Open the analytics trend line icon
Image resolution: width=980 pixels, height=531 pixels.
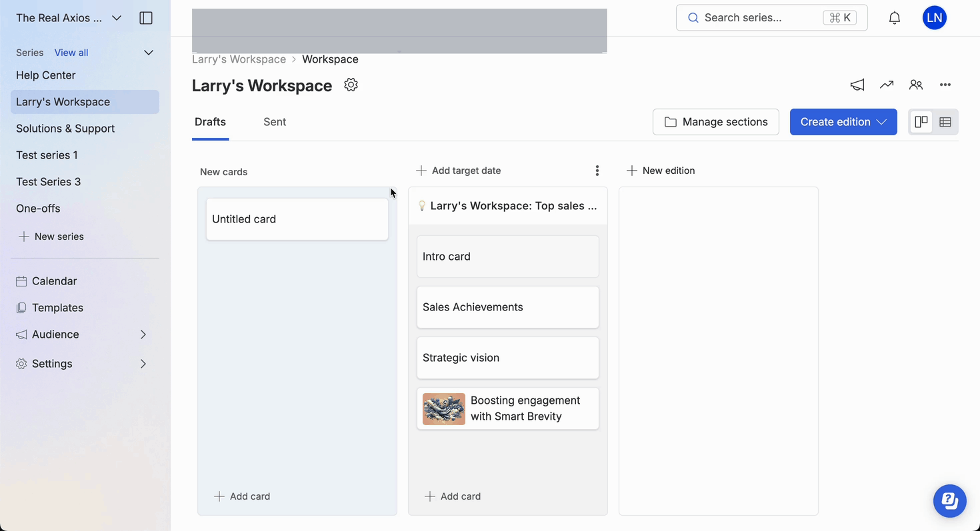point(886,85)
